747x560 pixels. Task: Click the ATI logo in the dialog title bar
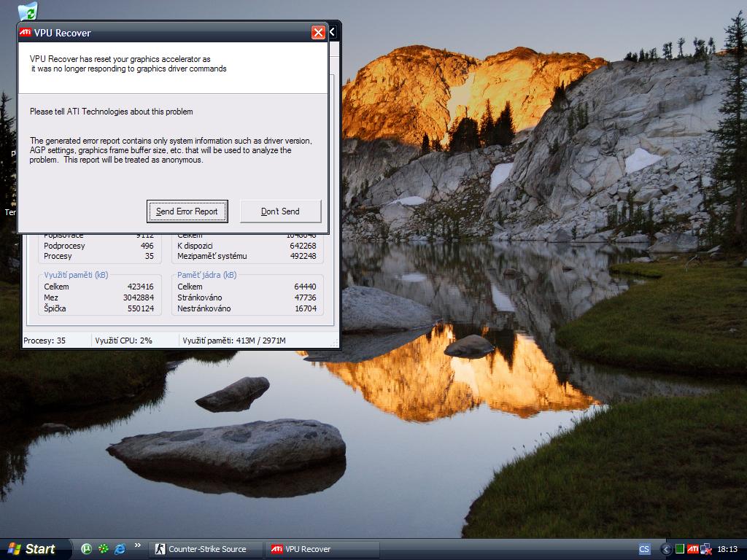(26, 32)
